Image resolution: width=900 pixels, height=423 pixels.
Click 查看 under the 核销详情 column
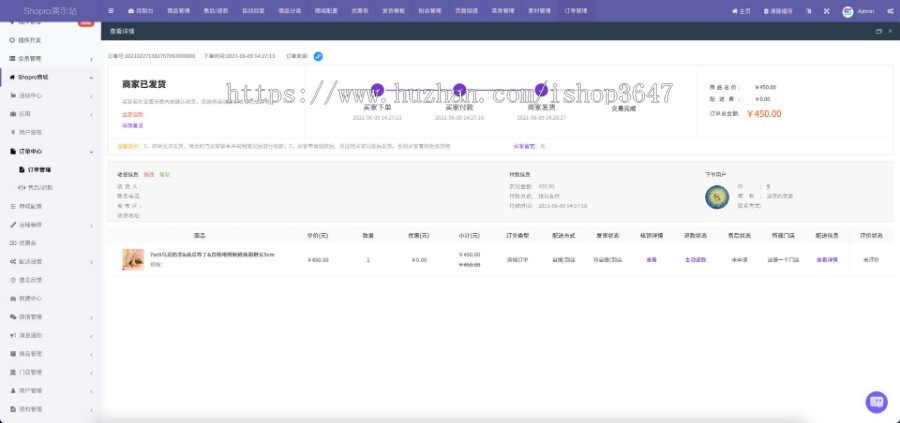[651, 260]
